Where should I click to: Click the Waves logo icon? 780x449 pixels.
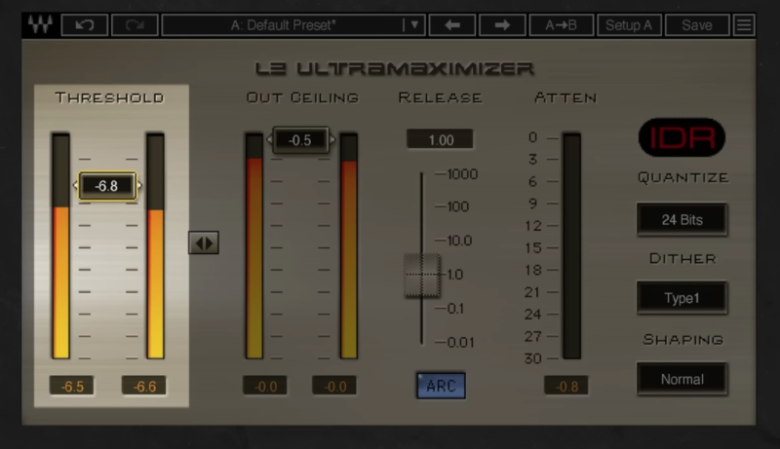click(40, 25)
